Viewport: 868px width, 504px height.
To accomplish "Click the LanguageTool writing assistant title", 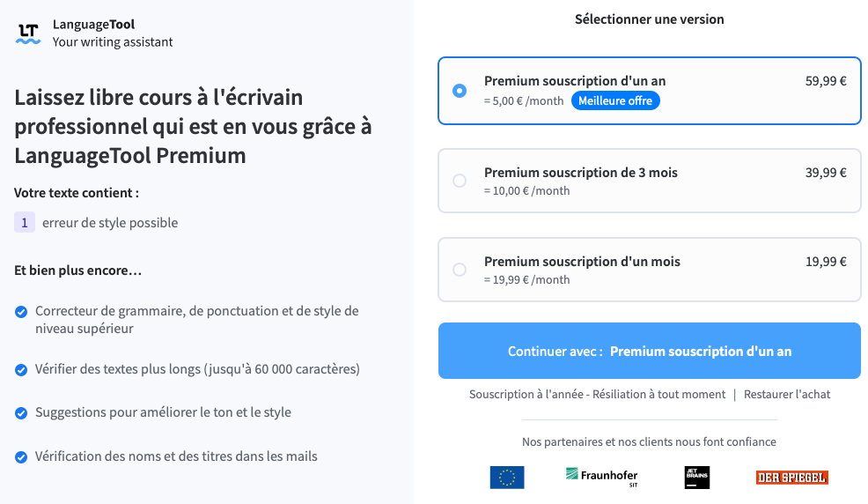I will point(112,33).
